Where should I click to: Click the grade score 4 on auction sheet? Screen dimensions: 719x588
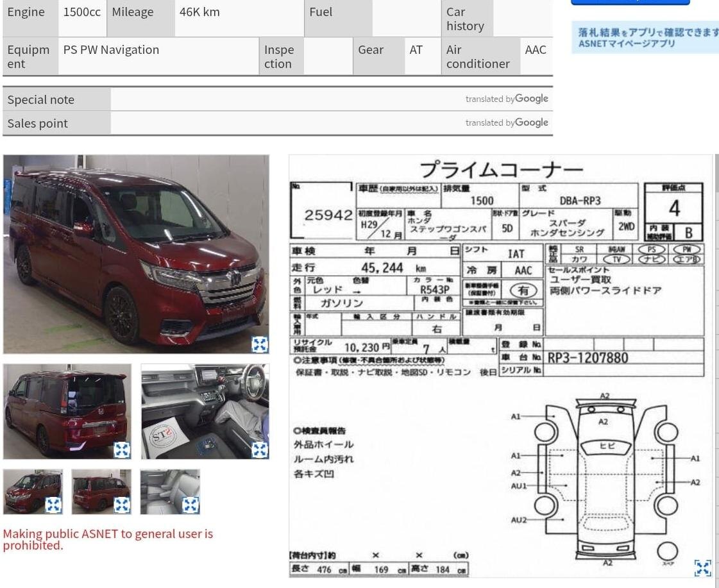[674, 208]
